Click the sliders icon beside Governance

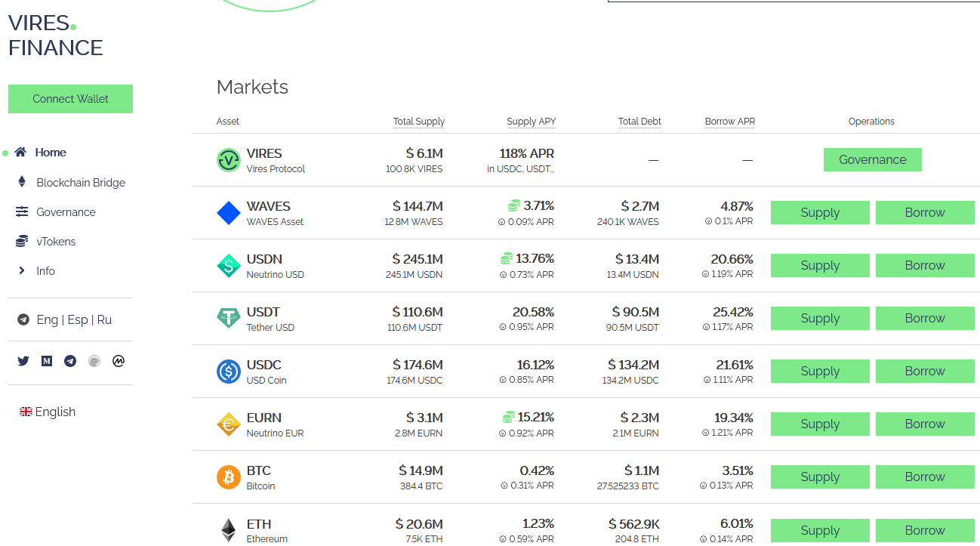click(x=22, y=211)
